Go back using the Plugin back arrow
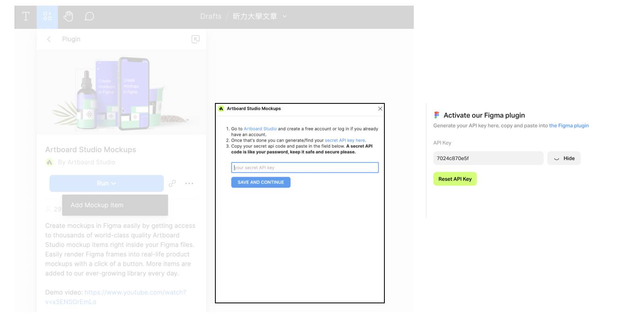This screenshot has width=644, height=317. pyautogui.click(x=49, y=39)
